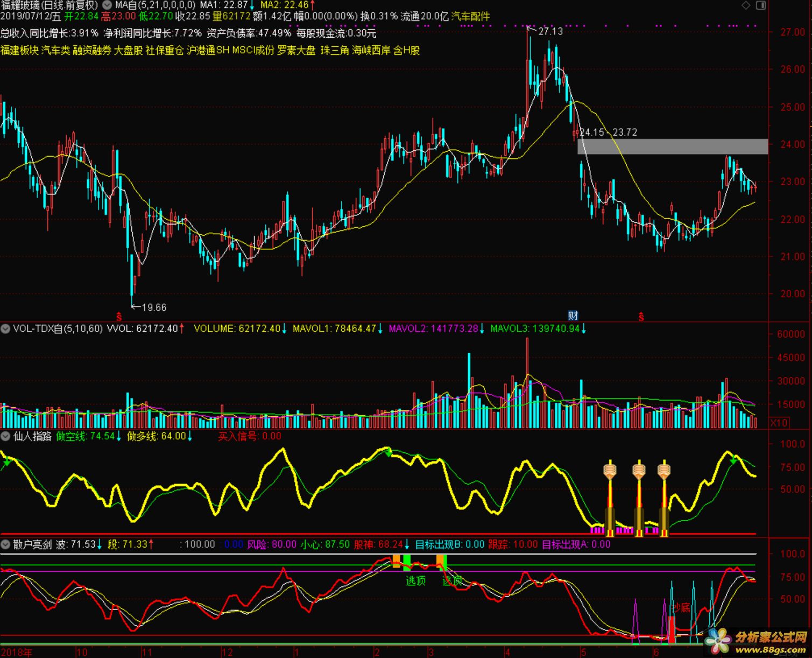Click the VVOL: 62172.40 reading
This screenshot has width=812, height=658.
(143, 328)
